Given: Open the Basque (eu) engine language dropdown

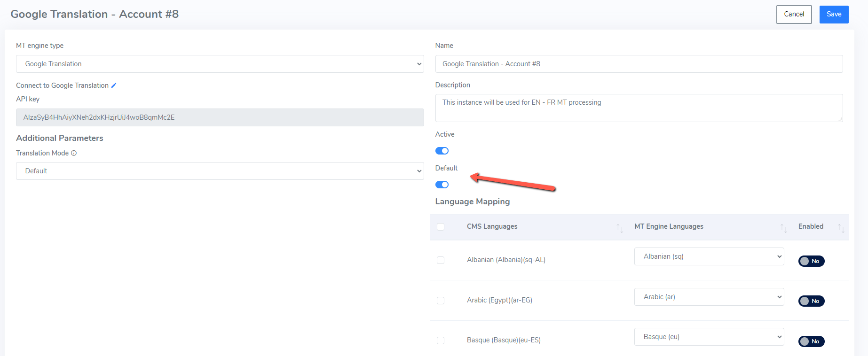Looking at the screenshot, I should point(709,337).
